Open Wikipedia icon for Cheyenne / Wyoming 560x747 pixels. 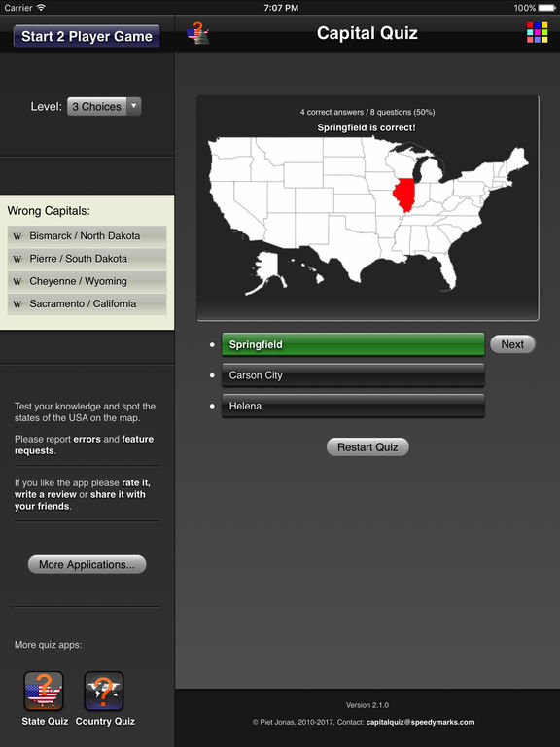pyautogui.click(x=17, y=281)
